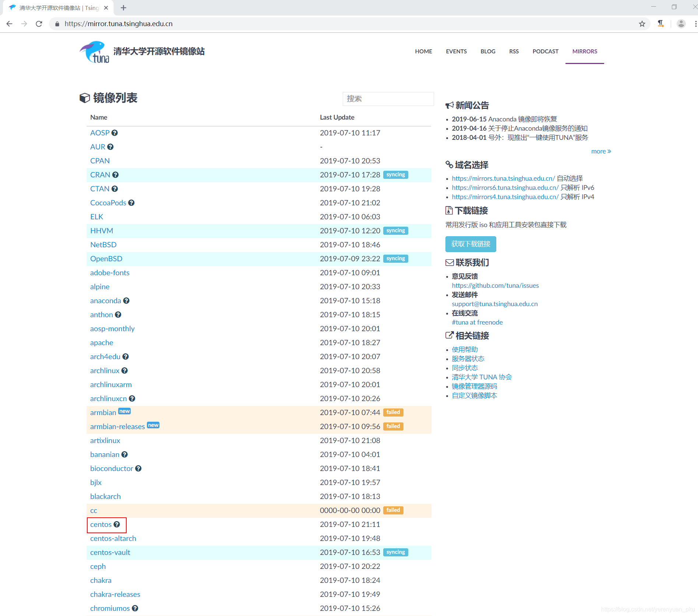Open the chakra-releases mirror link
Image resolution: width=698 pixels, height=616 pixels.
pyautogui.click(x=115, y=594)
